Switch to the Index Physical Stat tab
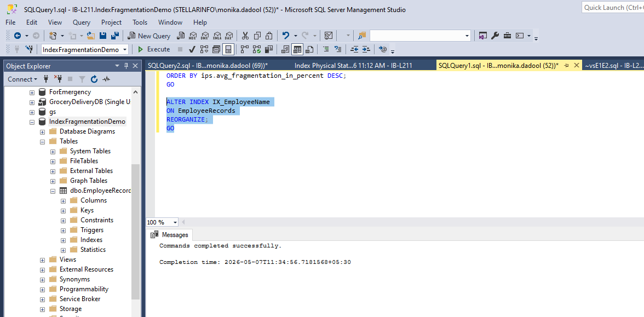This screenshot has width=644, height=317. tap(353, 65)
